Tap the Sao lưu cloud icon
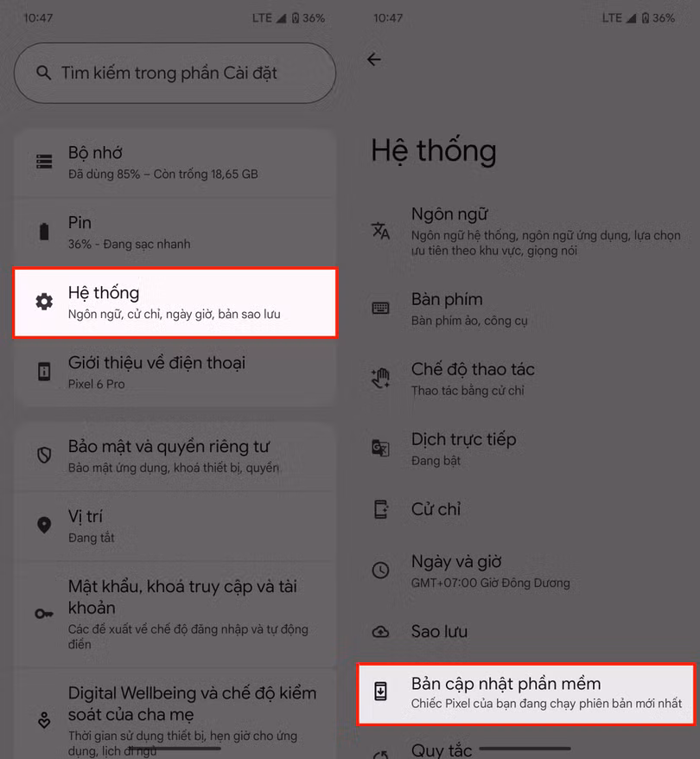Screen dimensions: 700x759 [x=381, y=632]
